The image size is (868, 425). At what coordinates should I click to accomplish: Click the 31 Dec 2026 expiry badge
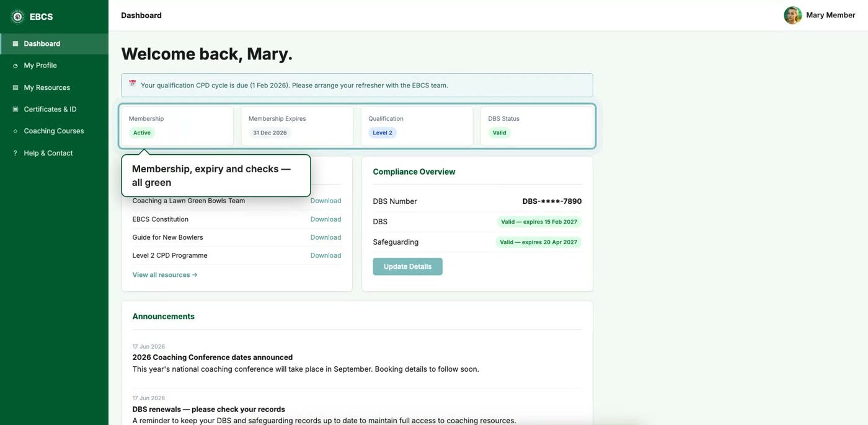pyautogui.click(x=270, y=133)
